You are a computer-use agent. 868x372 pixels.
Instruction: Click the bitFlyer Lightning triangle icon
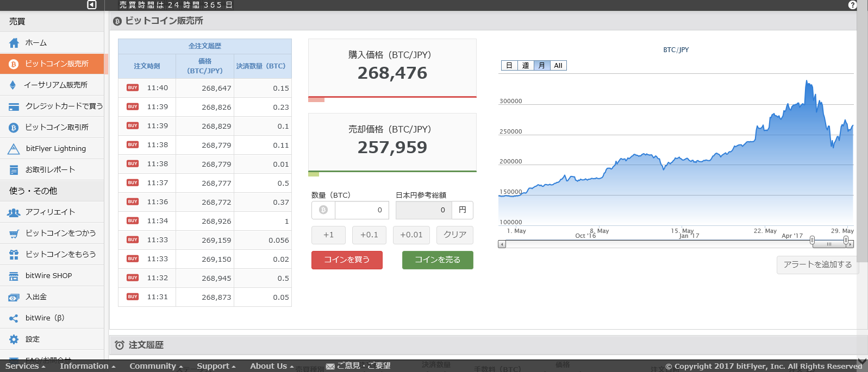tap(14, 149)
